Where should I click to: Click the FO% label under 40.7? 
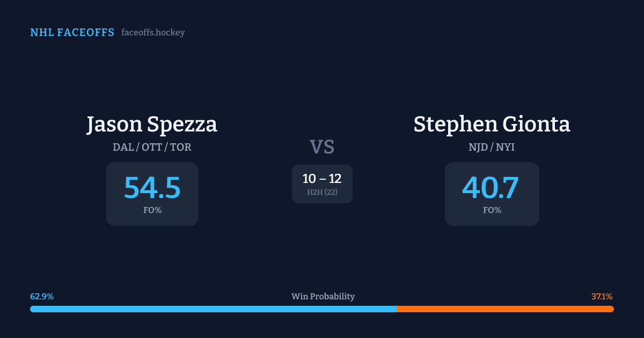(492, 210)
